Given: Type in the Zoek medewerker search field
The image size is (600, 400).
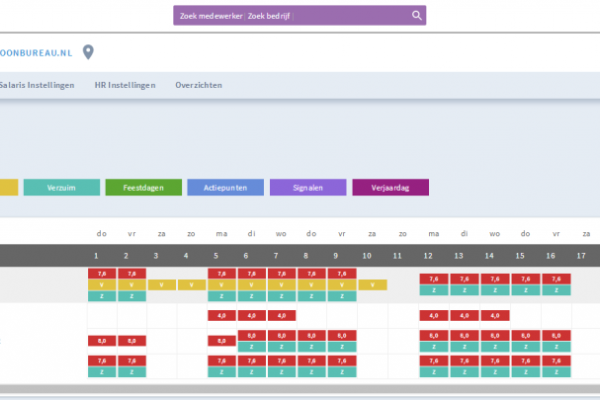Looking at the screenshot, I should click(290, 15).
